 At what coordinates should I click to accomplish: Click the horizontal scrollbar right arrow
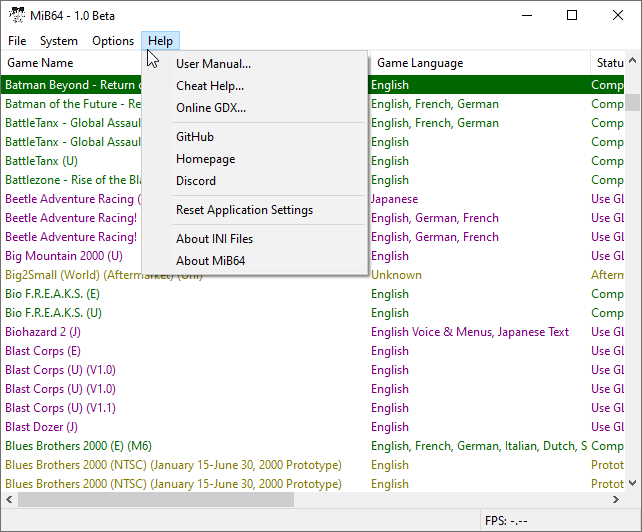pos(616,500)
